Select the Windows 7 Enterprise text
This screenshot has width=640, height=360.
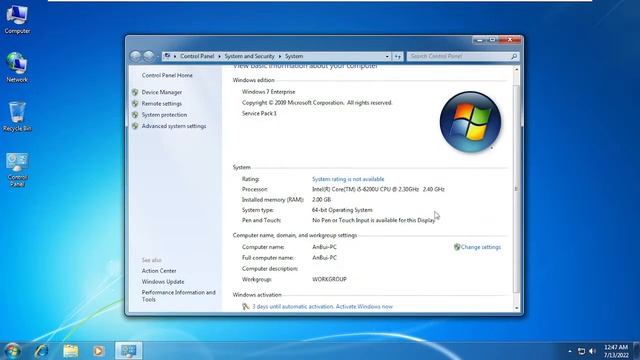[x=268, y=92]
